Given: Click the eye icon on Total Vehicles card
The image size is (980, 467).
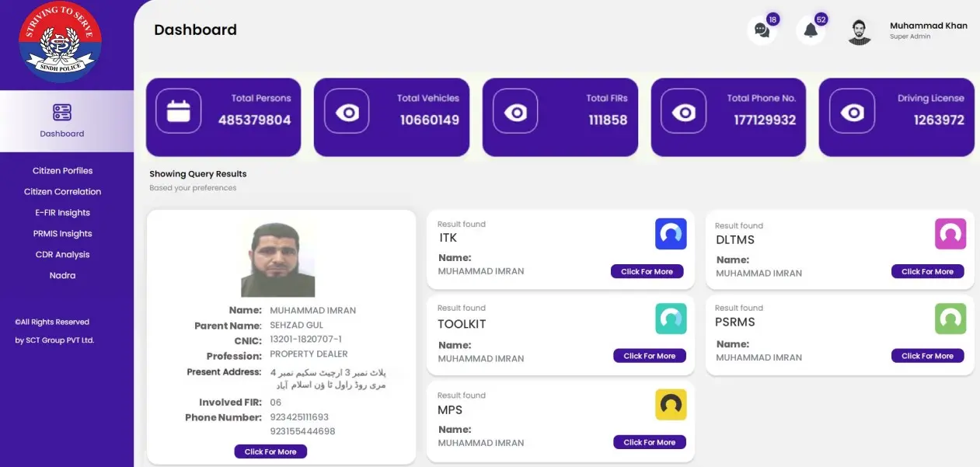Looking at the screenshot, I should (347, 112).
